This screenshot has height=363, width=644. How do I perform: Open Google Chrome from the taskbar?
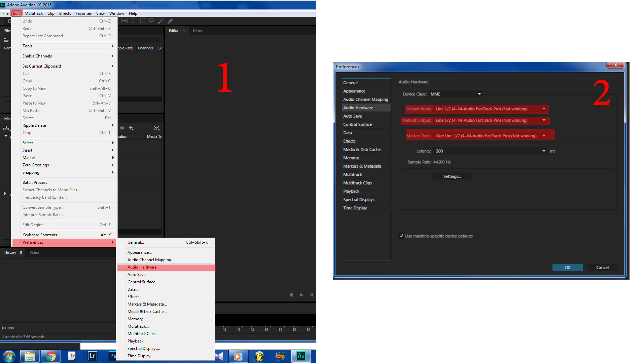point(51,356)
